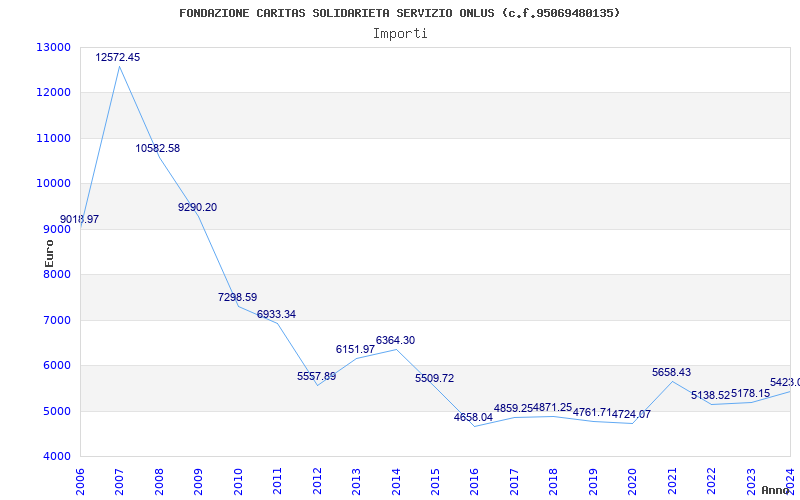This screenshot has width=800, height=500.
Task: Click the x-axis year 2020
Action: coord(632,482)
